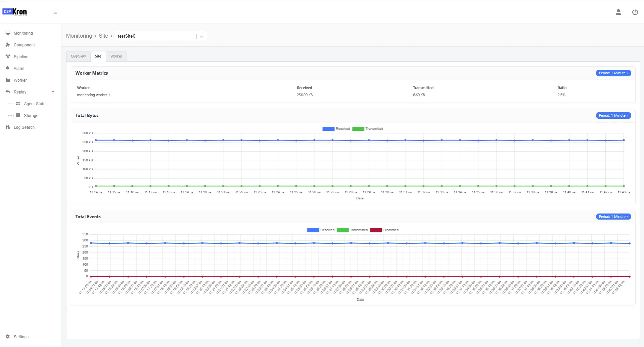Click the Replay arrow icon
644x347 pixels.
(x=8, y=92)
